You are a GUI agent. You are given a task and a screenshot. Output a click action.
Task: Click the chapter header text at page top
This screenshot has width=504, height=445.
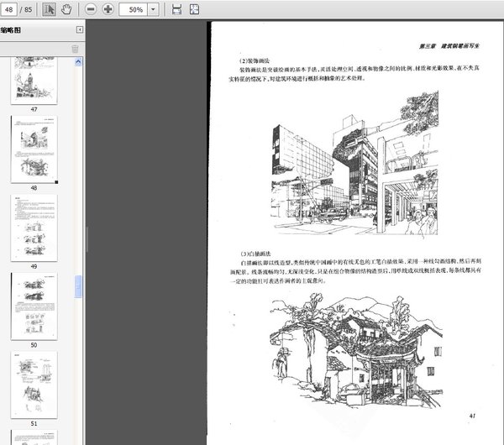449,46
